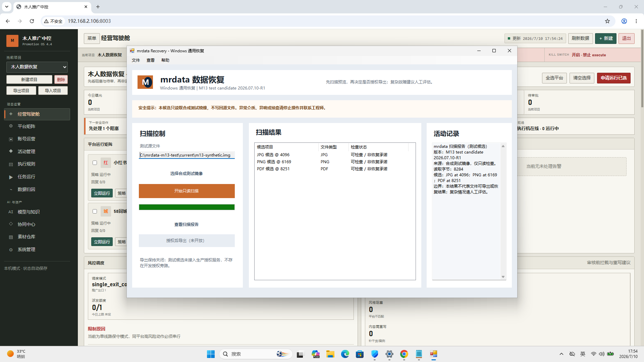Open 系统管理 in the sidebar

point(37,249)
